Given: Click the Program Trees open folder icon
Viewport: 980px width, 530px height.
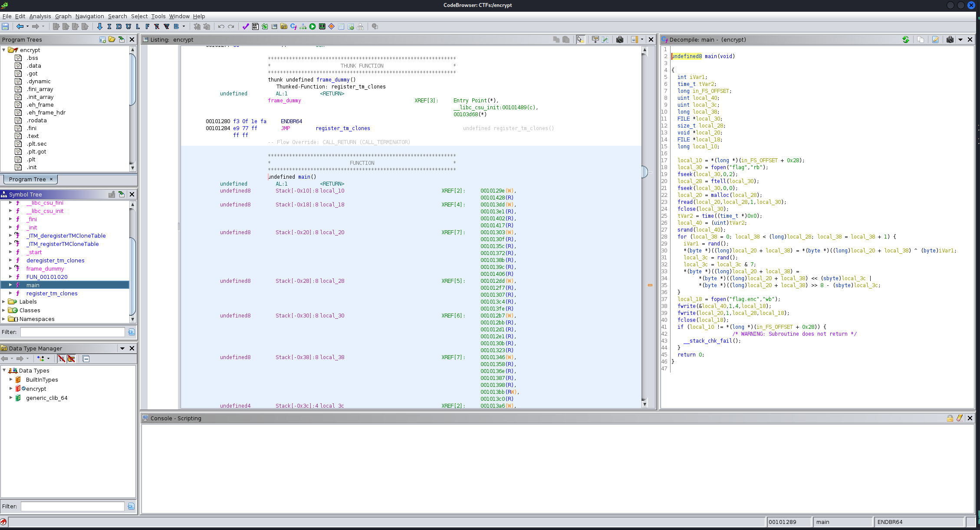Looking at the screenshot, I should tap(112, 39).
